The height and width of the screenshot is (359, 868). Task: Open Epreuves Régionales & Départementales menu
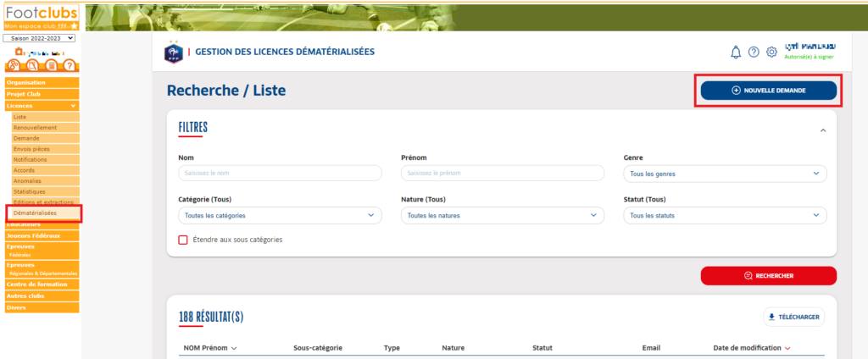point(42,269)
